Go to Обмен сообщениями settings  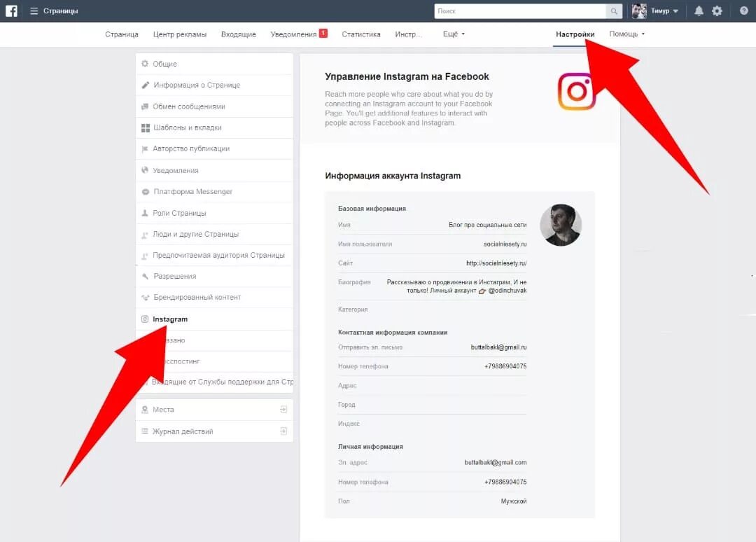tap(215, 106)
